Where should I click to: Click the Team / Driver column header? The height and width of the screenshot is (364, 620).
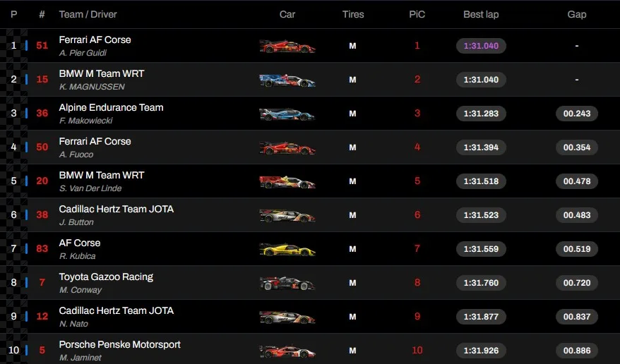[x=88, y=14]
